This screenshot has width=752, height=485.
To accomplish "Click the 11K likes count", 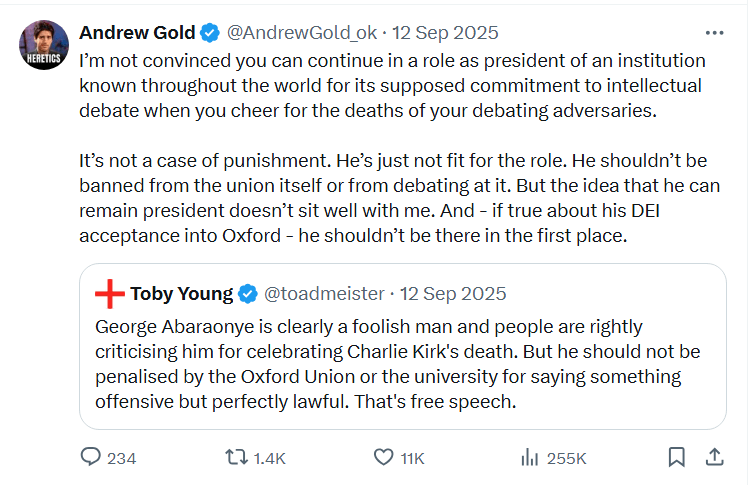I will (x=413, y=458).
